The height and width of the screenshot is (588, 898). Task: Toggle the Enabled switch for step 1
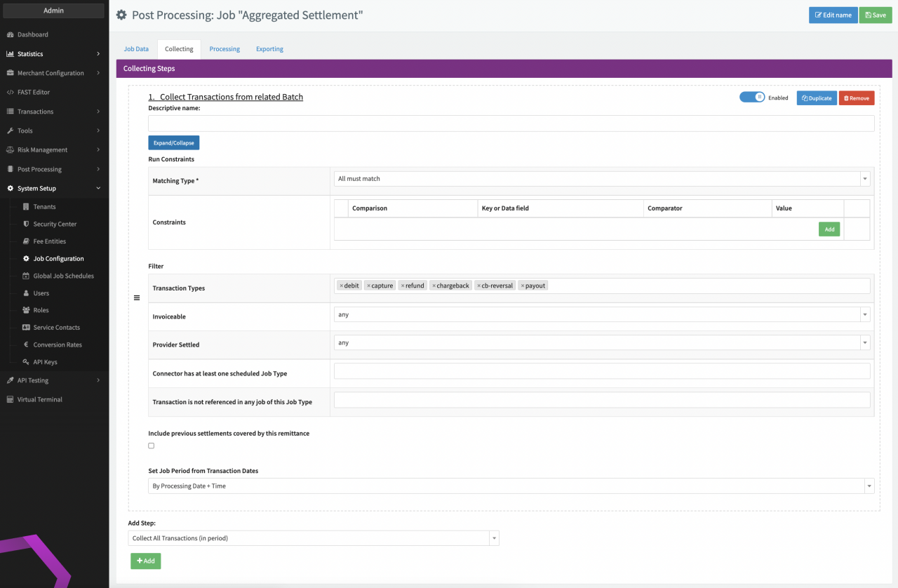pyautogui.click(x=751, y=98)
